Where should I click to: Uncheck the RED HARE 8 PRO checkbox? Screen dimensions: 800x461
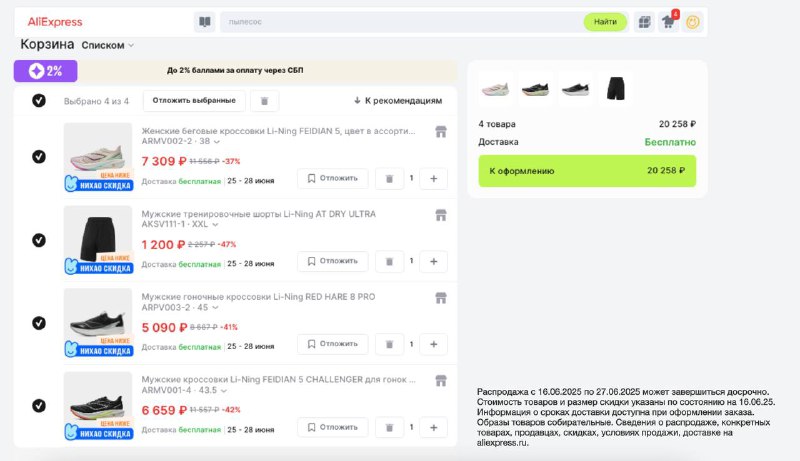click(39, 323)
